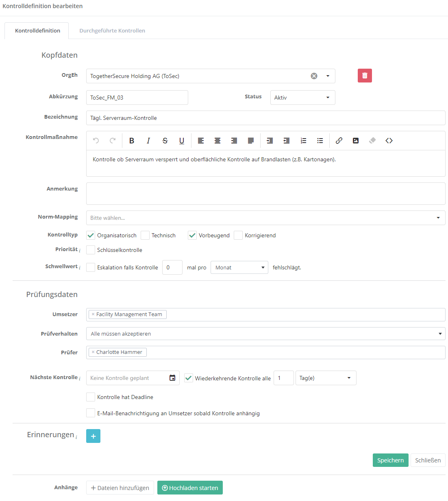Create a numbered list in editor

tap(303, 141)
